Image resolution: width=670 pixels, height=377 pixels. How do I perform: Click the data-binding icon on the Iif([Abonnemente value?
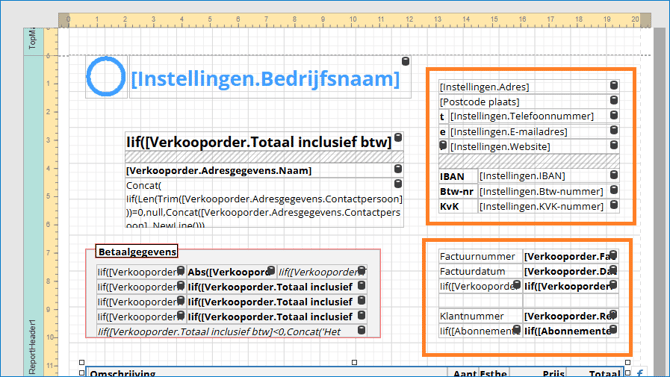613,329
